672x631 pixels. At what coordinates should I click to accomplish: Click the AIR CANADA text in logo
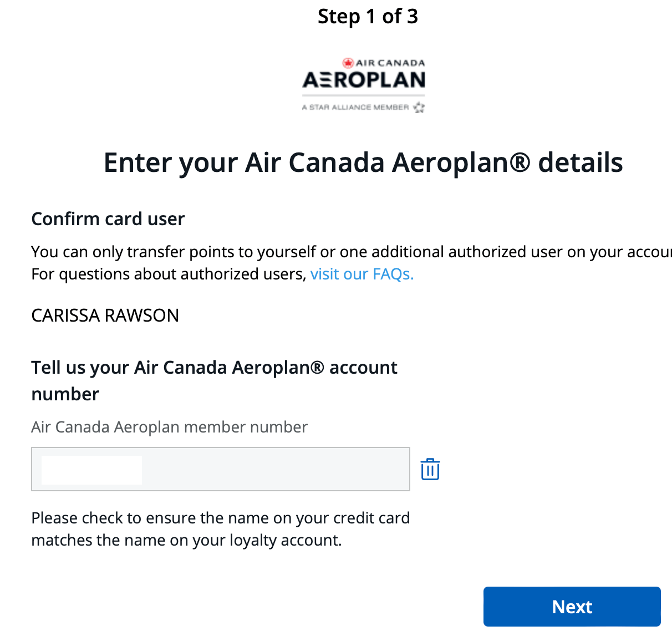[x=390, y=63]
